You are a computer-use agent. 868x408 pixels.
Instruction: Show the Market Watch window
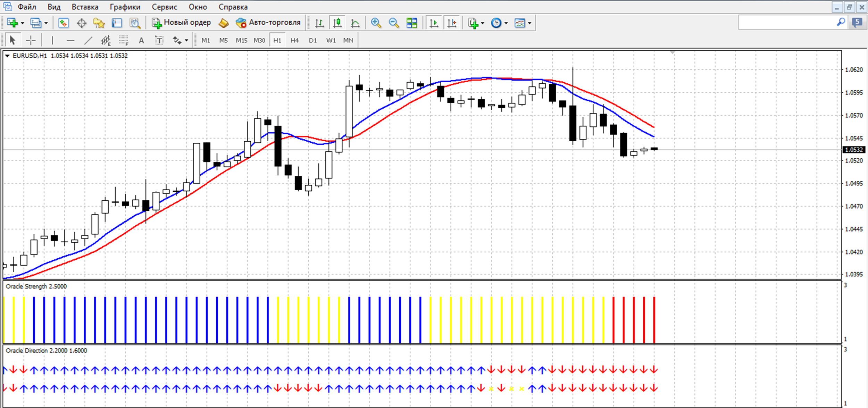pyautogui.click(x=63, y=23)
